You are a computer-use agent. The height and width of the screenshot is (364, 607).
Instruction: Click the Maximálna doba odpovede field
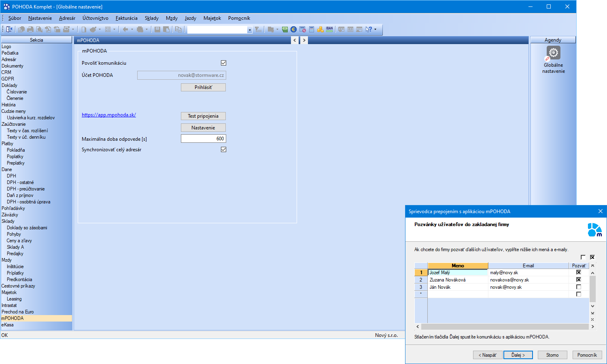pyautogui.click(x=203, y=139)
